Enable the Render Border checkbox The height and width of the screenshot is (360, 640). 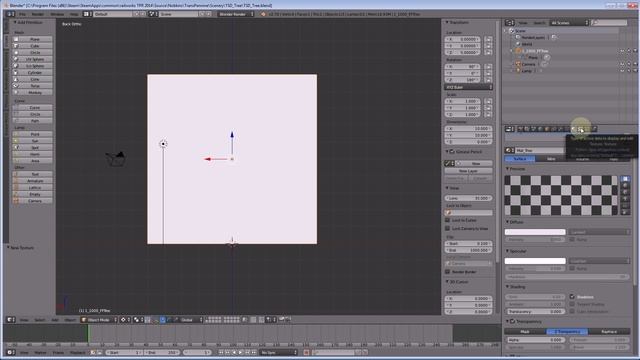[x=448, y=271]
